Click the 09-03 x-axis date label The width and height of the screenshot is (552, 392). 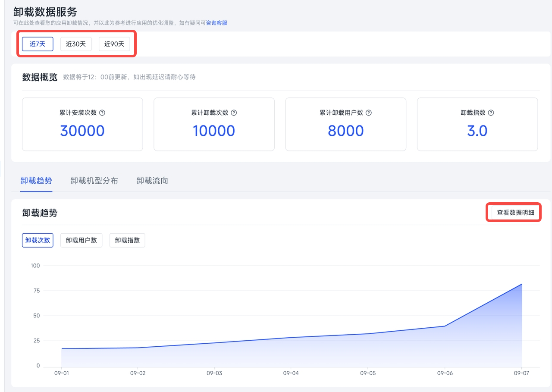coord(214,373)
